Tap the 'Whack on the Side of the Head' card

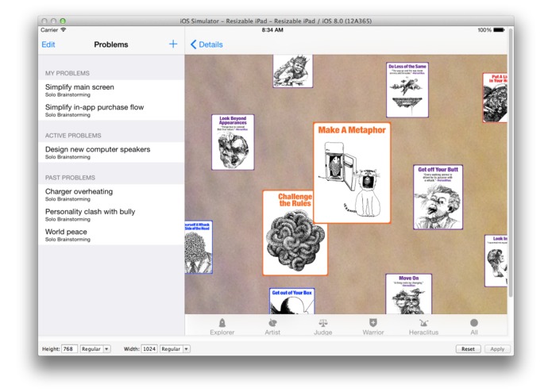(x=199, y=247)
